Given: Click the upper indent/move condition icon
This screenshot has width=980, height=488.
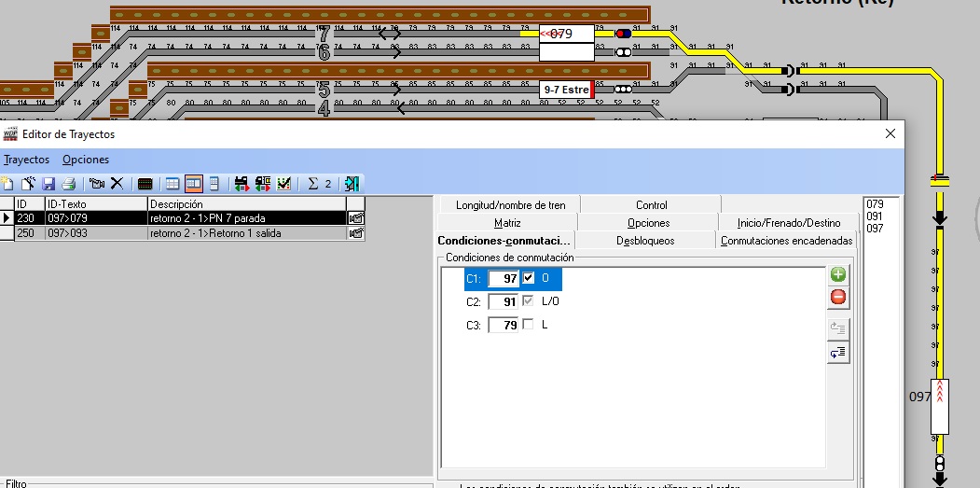Looking at the screenshot, I should coord(838,328).
